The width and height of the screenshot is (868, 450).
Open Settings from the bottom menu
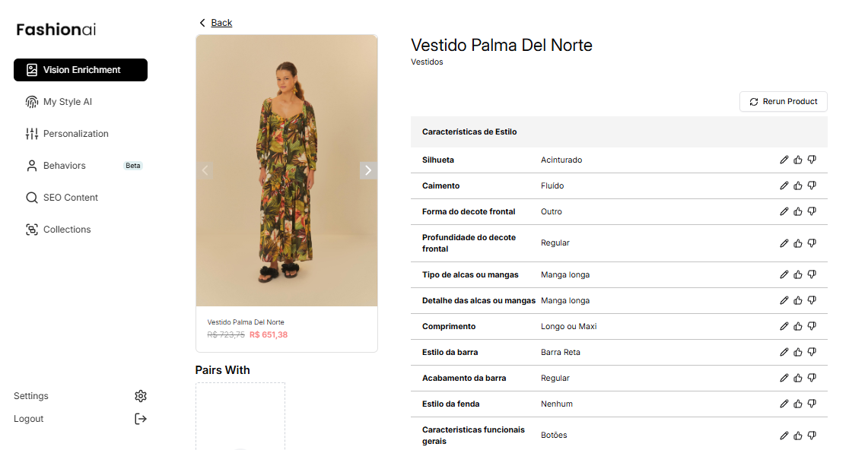[x=140, y=395]
